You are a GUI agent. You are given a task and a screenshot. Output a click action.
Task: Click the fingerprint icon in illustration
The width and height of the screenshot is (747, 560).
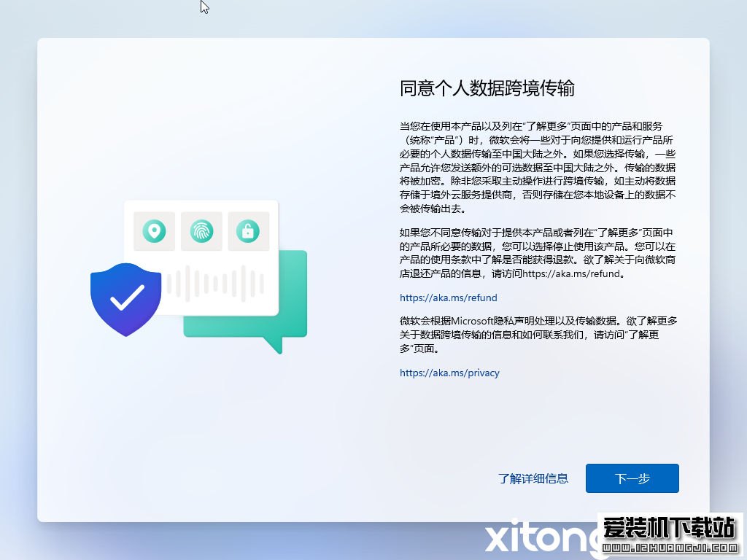[201, 231]
